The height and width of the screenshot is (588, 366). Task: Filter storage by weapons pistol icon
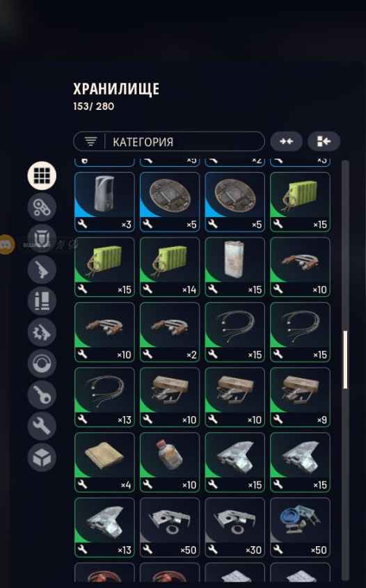pos(42,269)
